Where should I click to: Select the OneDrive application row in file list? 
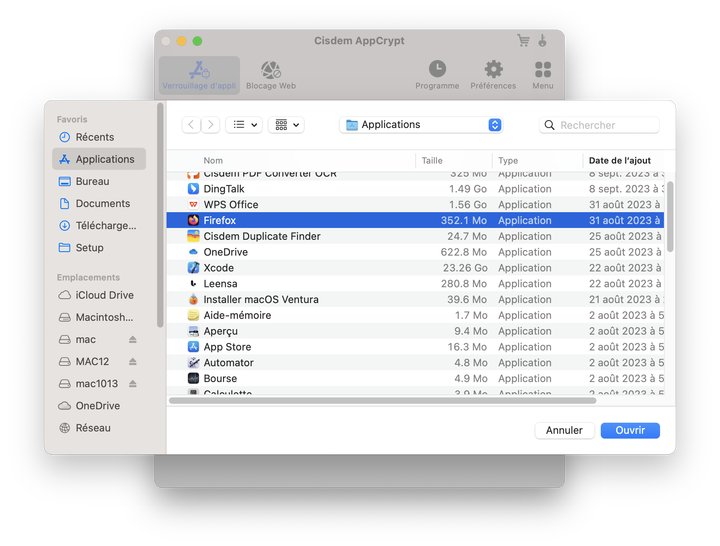pyautogui.click(x=416, y=252)
